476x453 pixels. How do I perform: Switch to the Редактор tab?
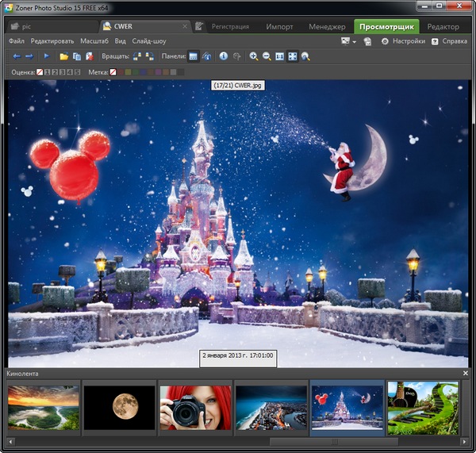tap(443, 26)
